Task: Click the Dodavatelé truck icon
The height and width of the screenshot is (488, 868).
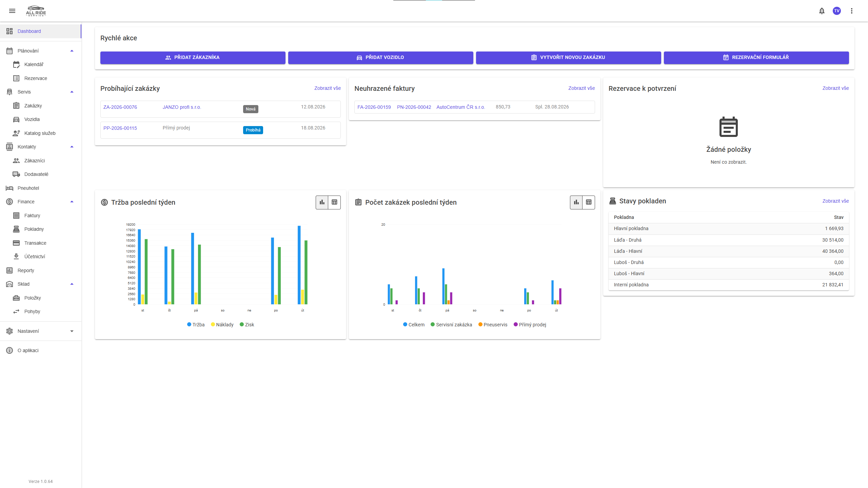Action: (16, 174)
